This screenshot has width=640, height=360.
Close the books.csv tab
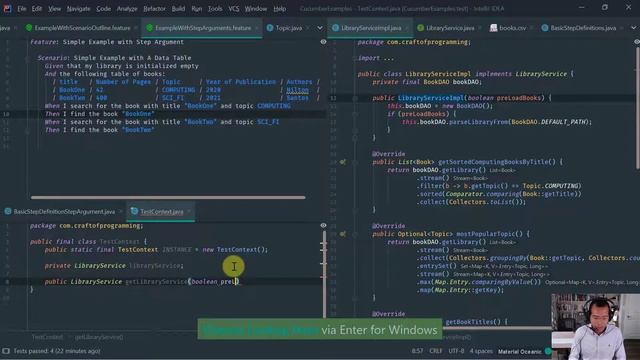[531, 28]
